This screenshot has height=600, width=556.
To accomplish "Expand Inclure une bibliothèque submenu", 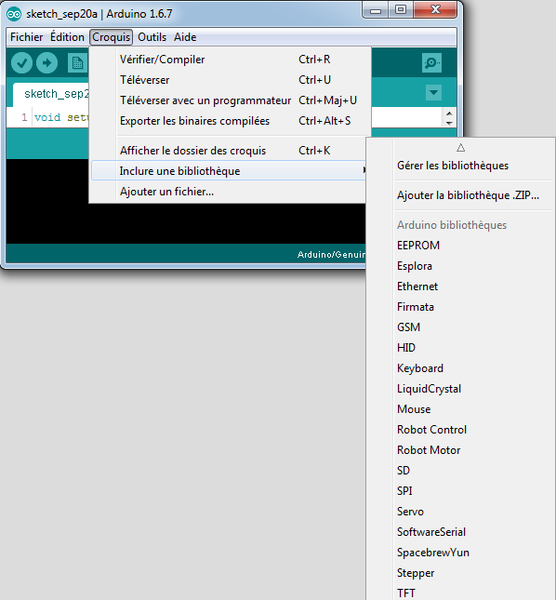I will point(230,171).
